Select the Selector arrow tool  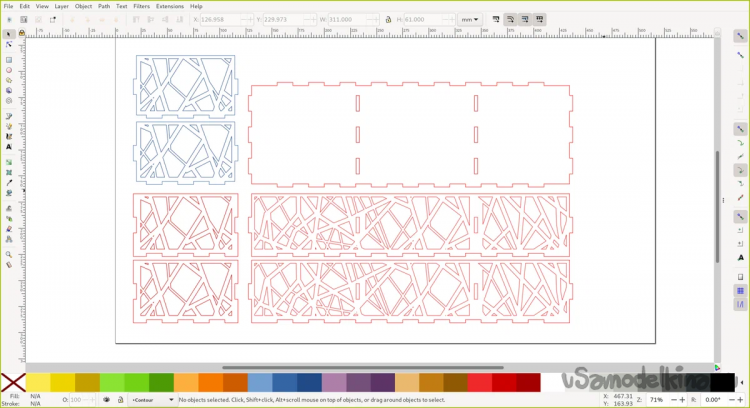pyautogui.click(x=9, y=34)
